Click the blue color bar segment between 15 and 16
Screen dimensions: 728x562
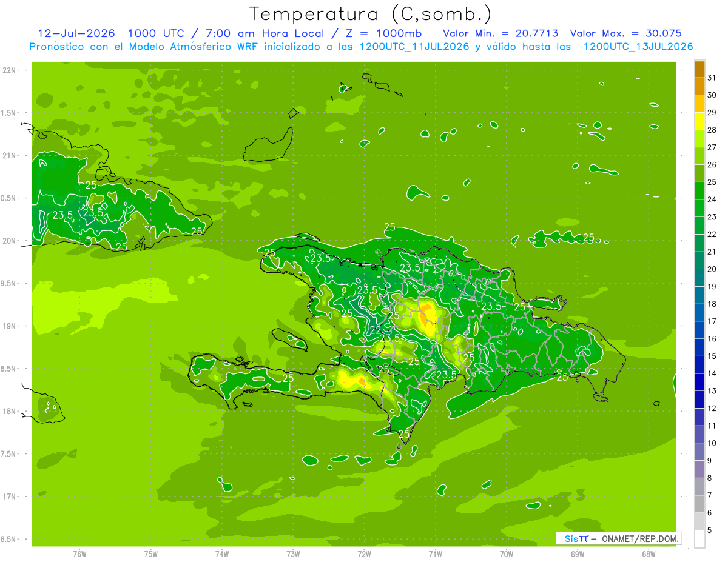(699, 347)
